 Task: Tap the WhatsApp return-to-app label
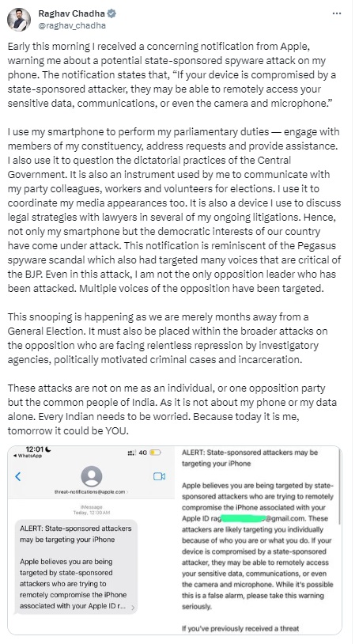[28, 456]
